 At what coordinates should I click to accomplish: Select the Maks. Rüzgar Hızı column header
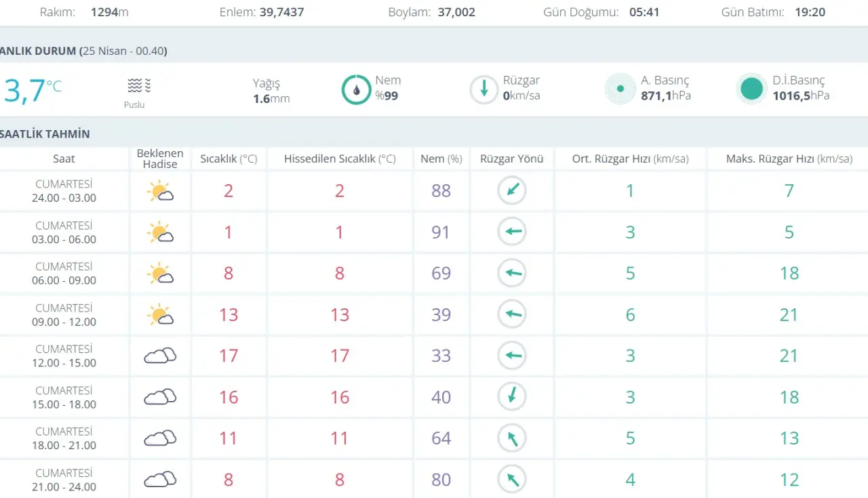pyautogui.click(x=789, y=159)
